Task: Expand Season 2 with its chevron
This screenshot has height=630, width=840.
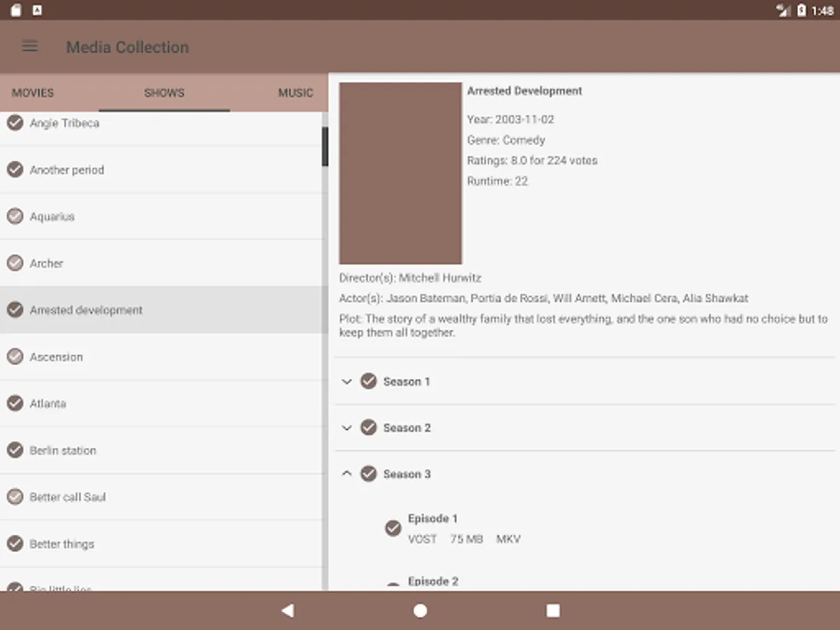Action: [346, 428]
